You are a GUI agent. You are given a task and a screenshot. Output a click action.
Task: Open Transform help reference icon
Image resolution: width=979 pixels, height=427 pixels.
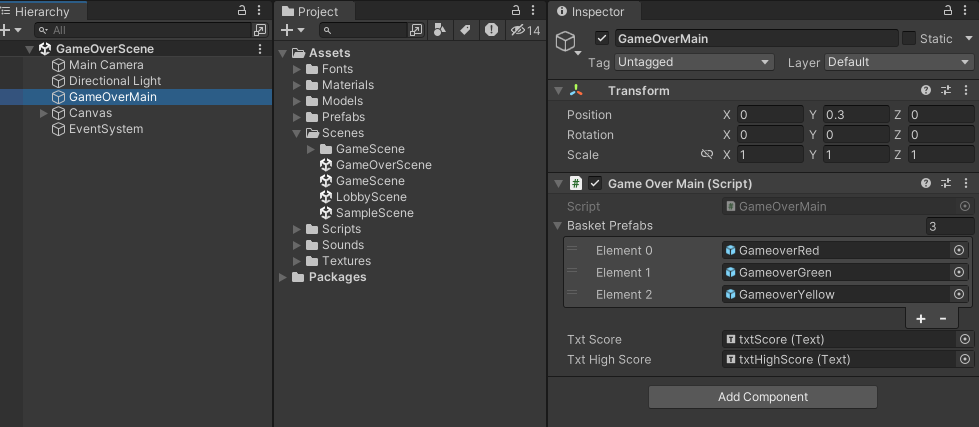926,91
